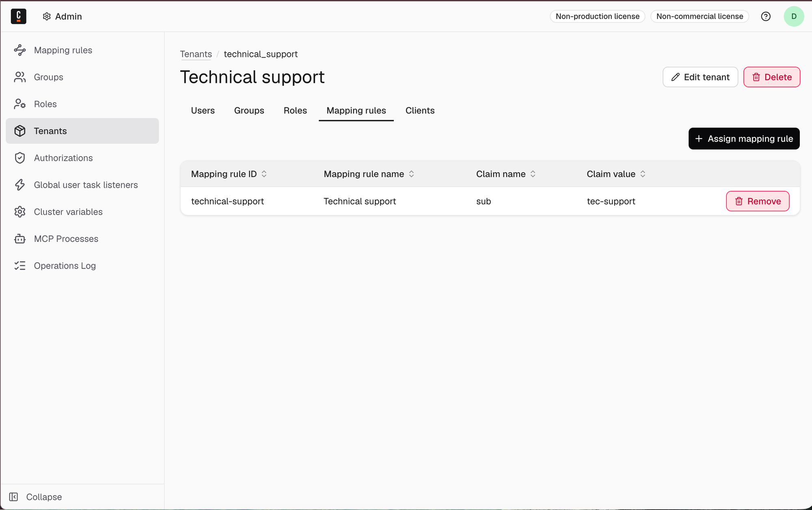The width and height of the screenshot is (812, 510).
Task: Click the Authorizations shield icon
Action: (x=20, y=158)
